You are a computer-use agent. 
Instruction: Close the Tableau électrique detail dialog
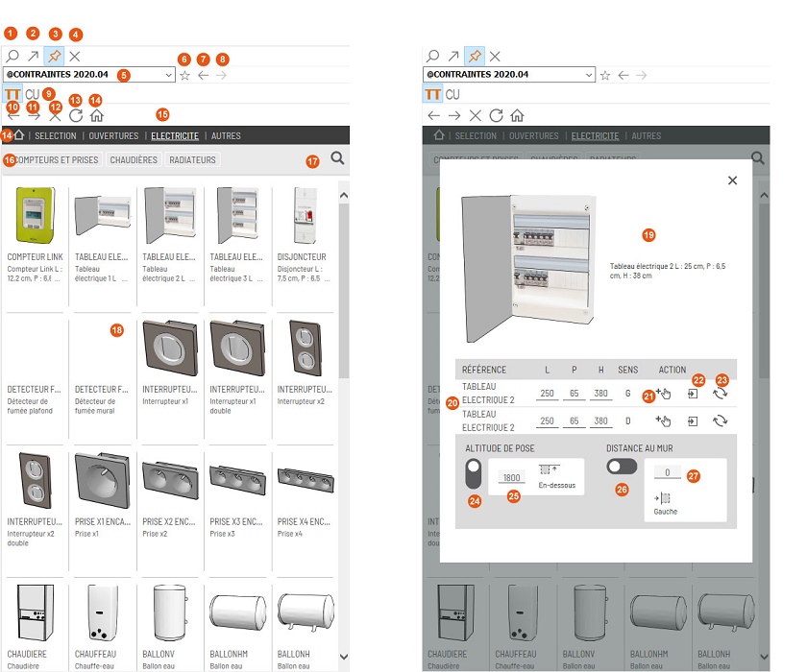point(732,180)
